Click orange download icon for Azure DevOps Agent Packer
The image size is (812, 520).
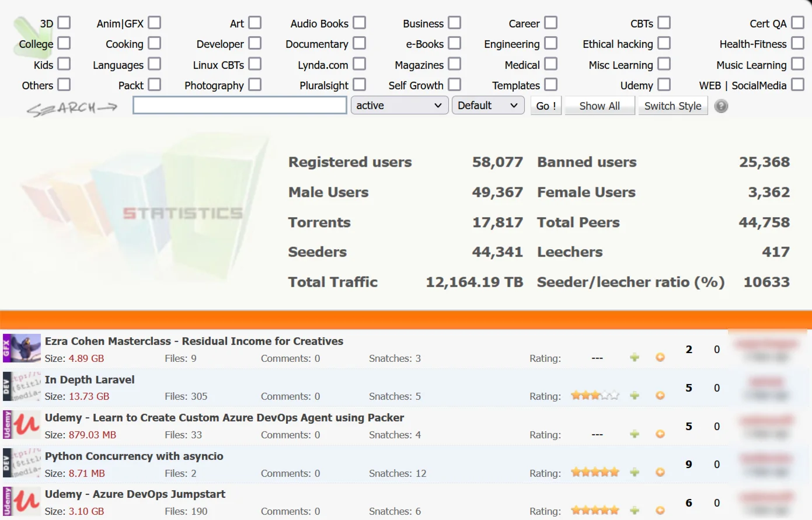click(x=660, y=434)
